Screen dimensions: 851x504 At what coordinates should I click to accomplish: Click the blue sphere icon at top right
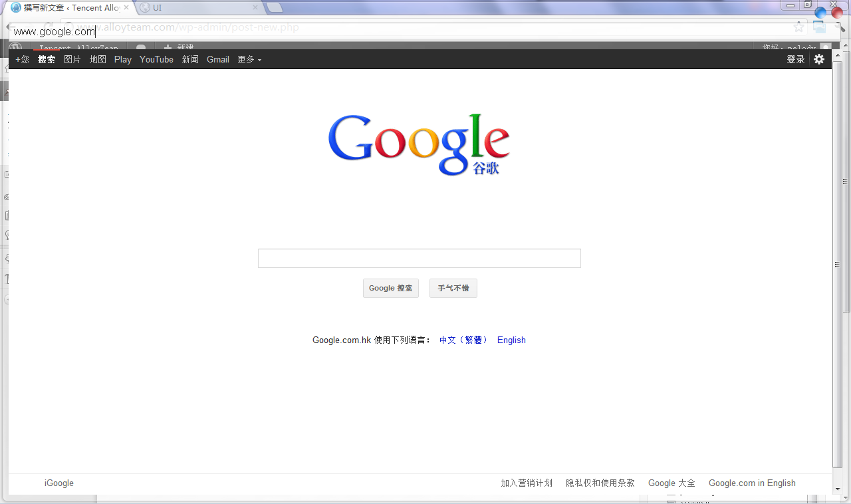[x=821, y=13]
